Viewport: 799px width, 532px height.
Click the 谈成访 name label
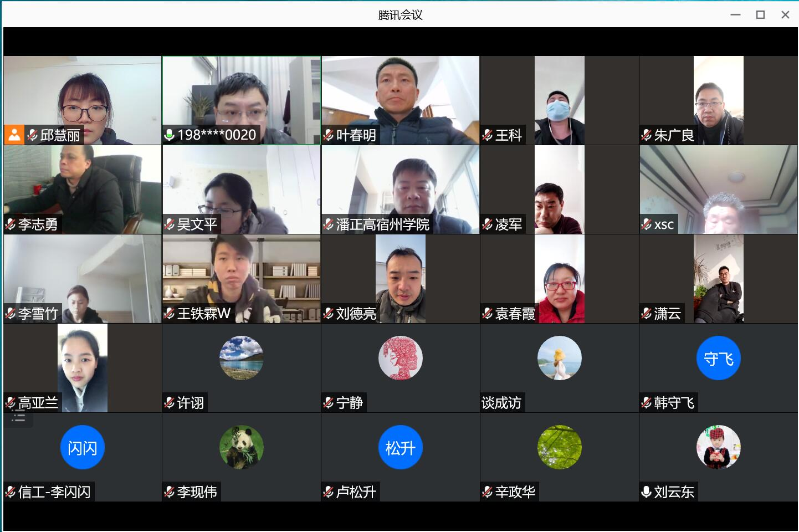point(501,403)
